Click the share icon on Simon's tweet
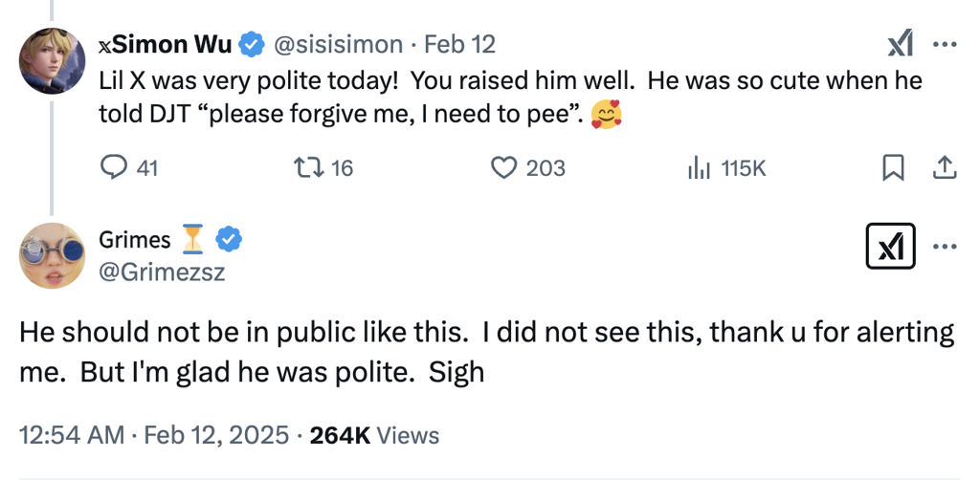 click(x=943, y=168)
